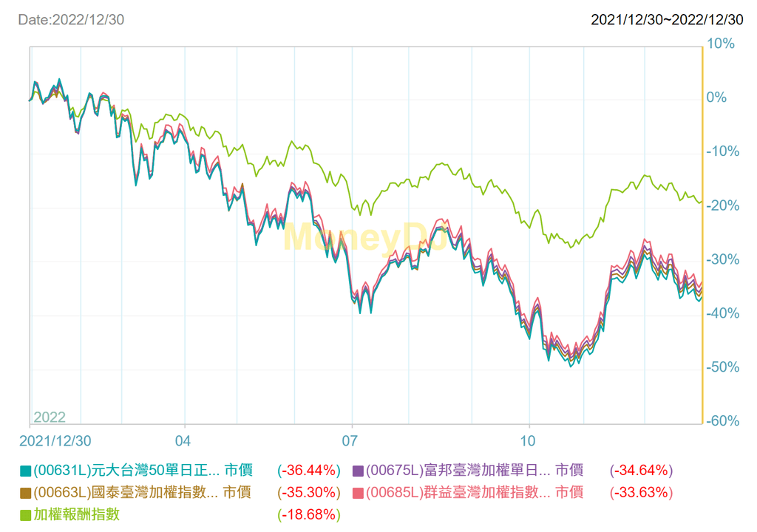757x532 pixels.
Task: Click the 2021/12/30~2022/12/30 date range text
Action: coord(668,20)
